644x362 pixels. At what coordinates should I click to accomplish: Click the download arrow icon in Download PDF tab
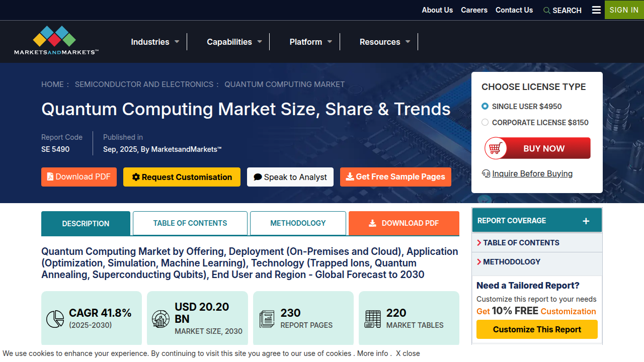(x=373, y=223)
